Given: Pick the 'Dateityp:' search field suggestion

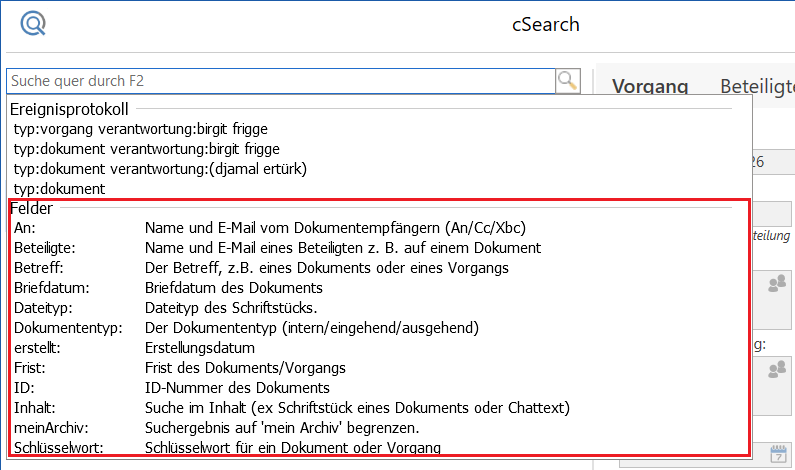Looking at the screenshot, I should (x=380, y=308).
